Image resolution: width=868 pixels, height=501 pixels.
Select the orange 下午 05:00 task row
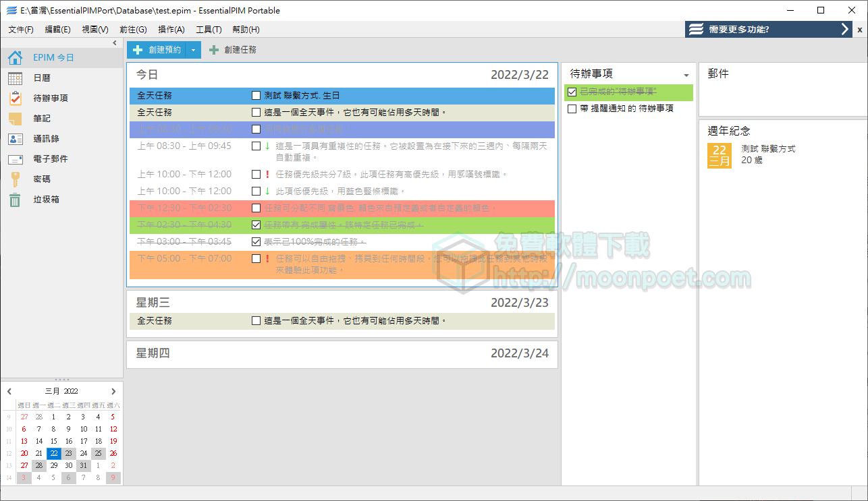coord(405,264)
